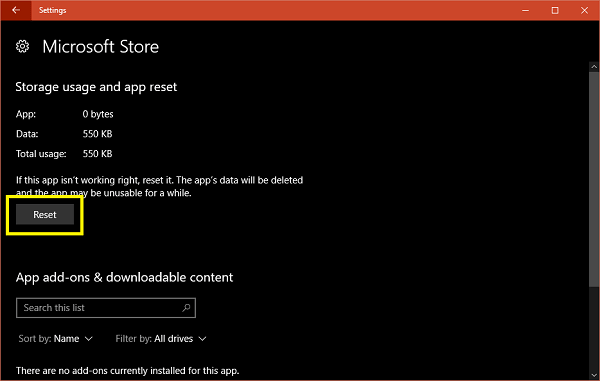Click the vertical scrollbar thumb
The height and width of the screenshot is (381, 600).
(x=594, y=179)
